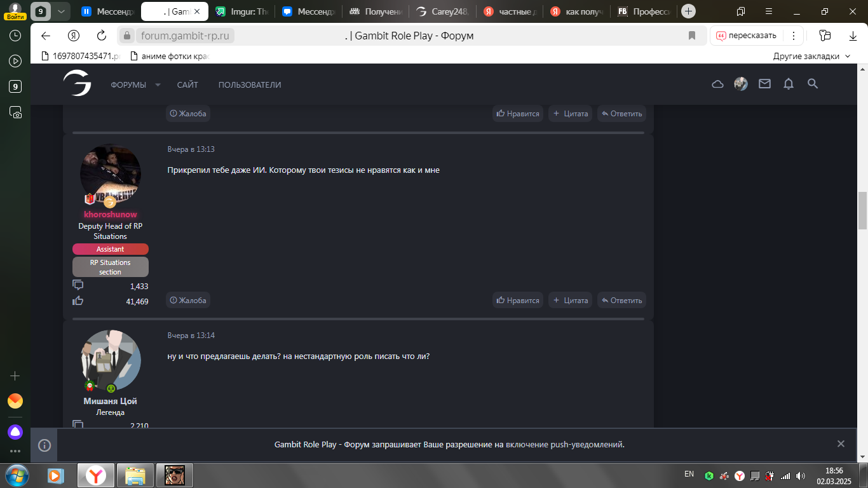Reply to khoroshunow's post via Ответить
868x488 pixels.
[621, 300]
